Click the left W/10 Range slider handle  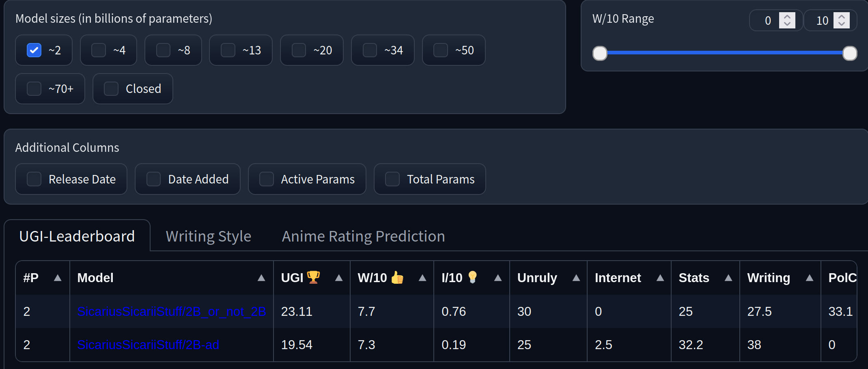(x=600, y=53)
